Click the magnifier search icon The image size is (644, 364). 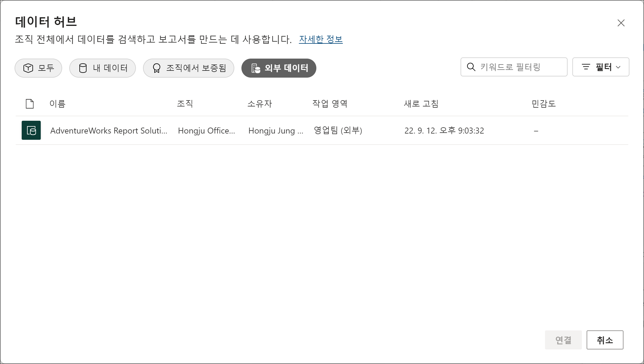pyautogui.click(x=471, y=67)
